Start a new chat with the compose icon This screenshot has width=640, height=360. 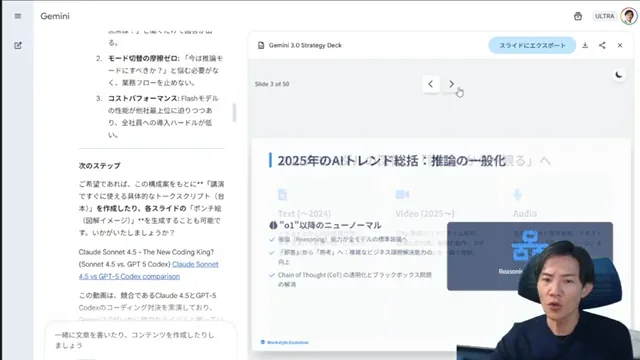(x=18, y=45)
